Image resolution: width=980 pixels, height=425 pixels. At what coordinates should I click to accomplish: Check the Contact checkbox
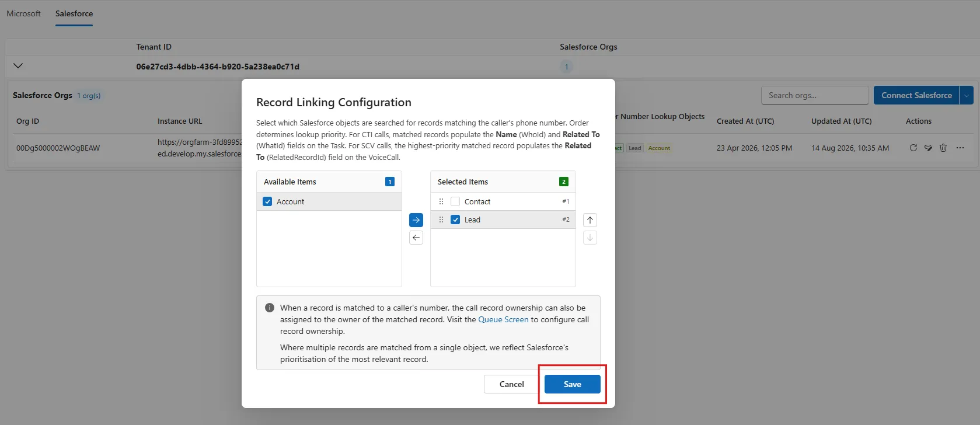[x=455, y=201]
